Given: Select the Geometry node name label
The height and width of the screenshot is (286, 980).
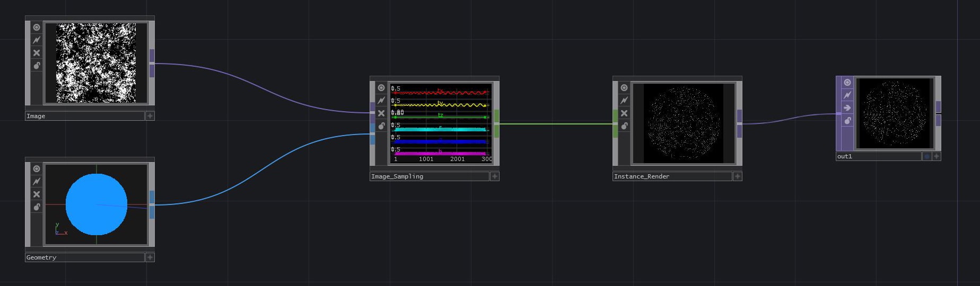Looking at the screenshot, I should pyautogui.click(x=85, y=257).
